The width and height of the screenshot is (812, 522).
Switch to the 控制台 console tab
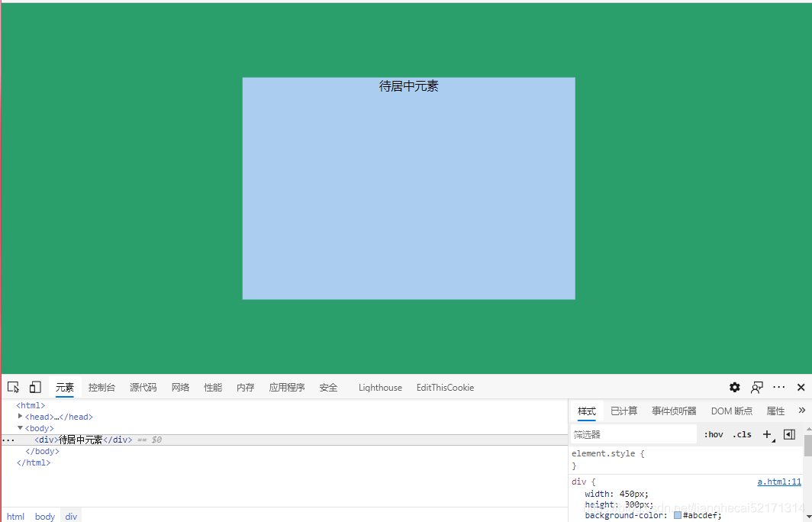click(101, 387)
